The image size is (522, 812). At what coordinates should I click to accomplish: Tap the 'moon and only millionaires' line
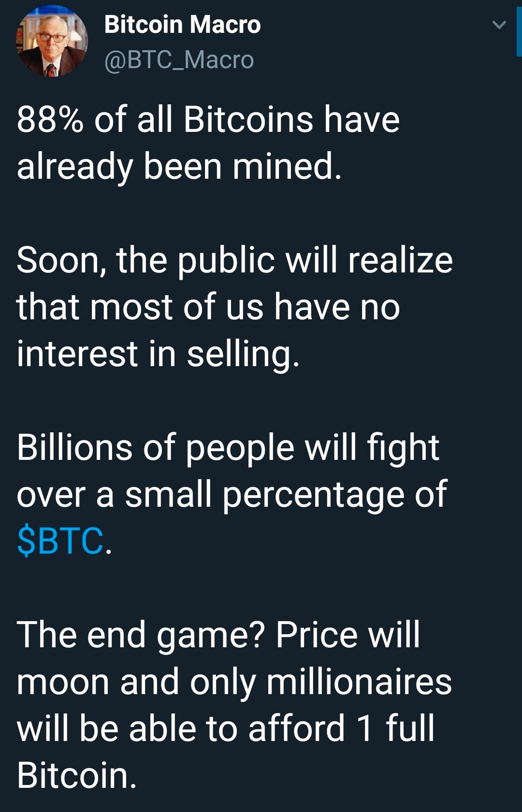234,682
